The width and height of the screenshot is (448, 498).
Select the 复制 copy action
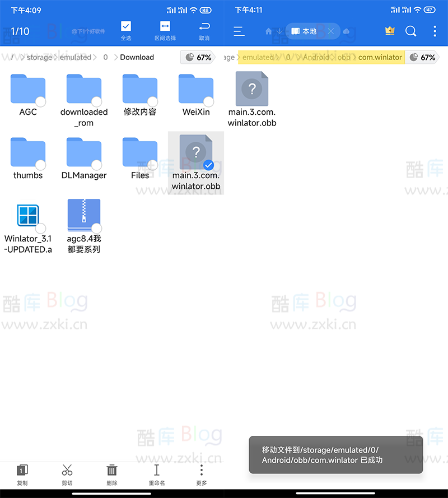pyautogui.click(x=21, y=475)
